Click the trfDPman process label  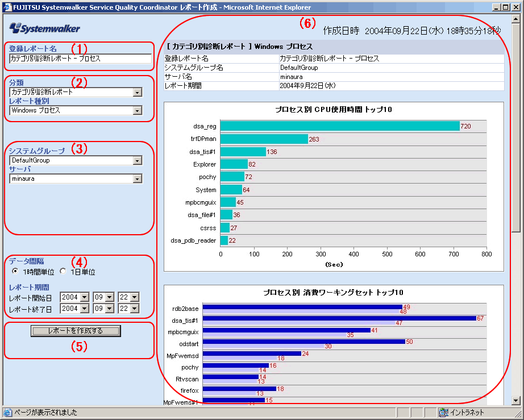203,139
